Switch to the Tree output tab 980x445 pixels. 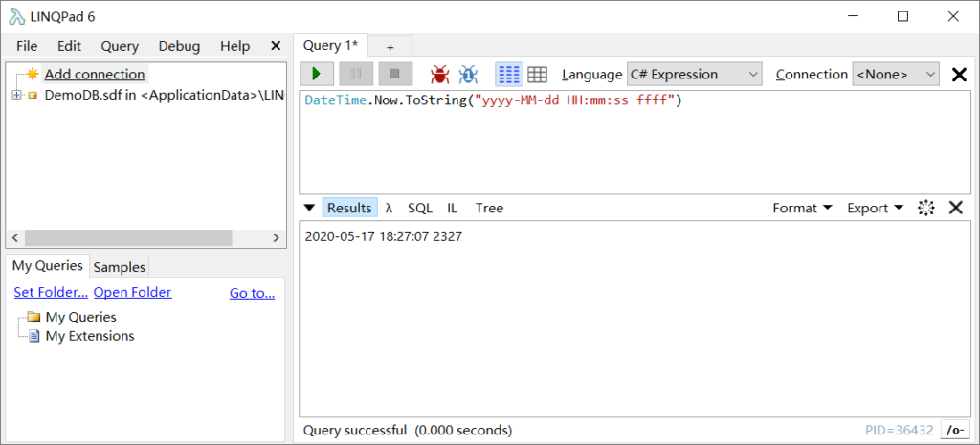[489, 208]
